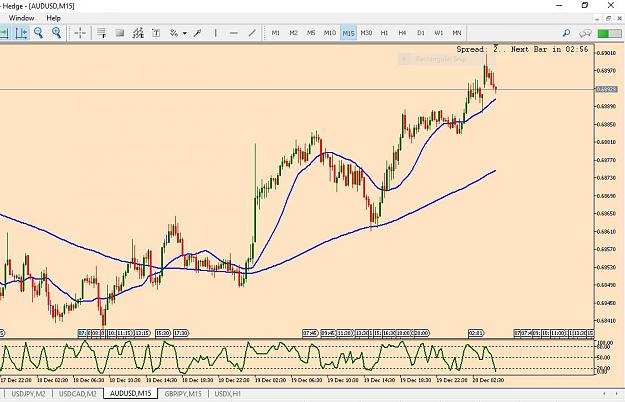Image resolution: width=625 pixels, height=402 pixels.
Task: Click the chart shift triangle marker
Action: point(496,46)
